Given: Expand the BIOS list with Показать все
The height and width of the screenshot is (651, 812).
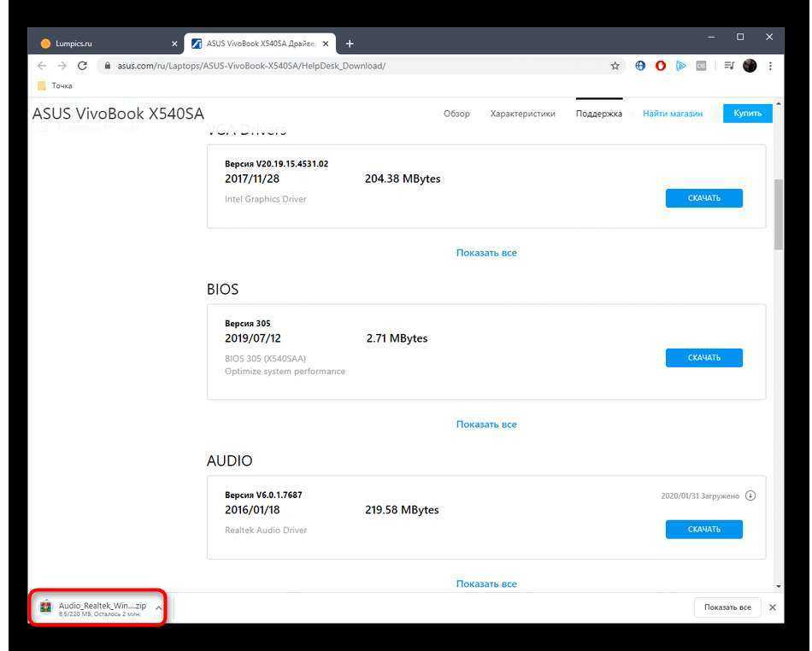Looking at the screenshot, I should click(x=486, y=425).
